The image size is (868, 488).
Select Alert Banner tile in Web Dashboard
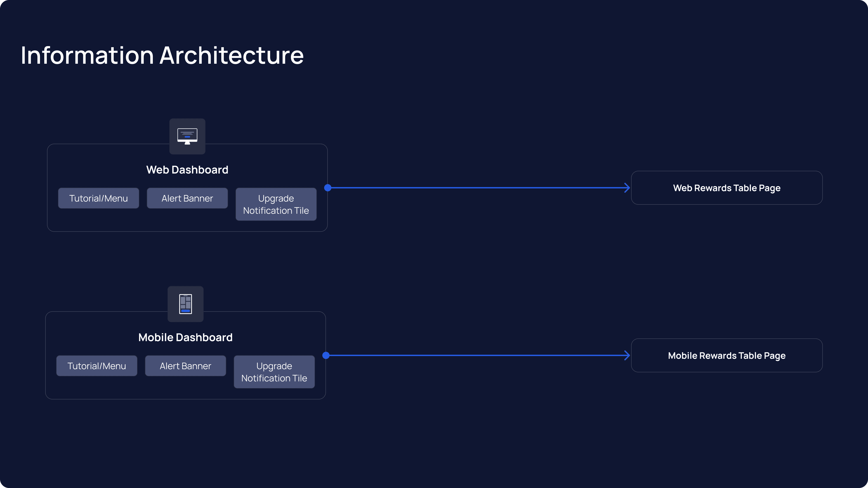point(187,198)
